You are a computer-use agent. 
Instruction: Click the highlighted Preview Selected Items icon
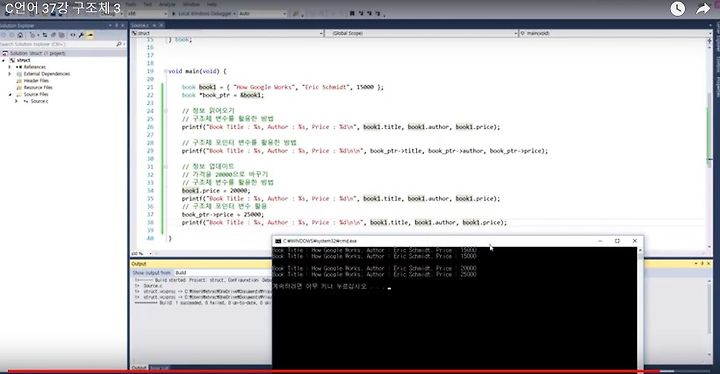tap(90, 35)
